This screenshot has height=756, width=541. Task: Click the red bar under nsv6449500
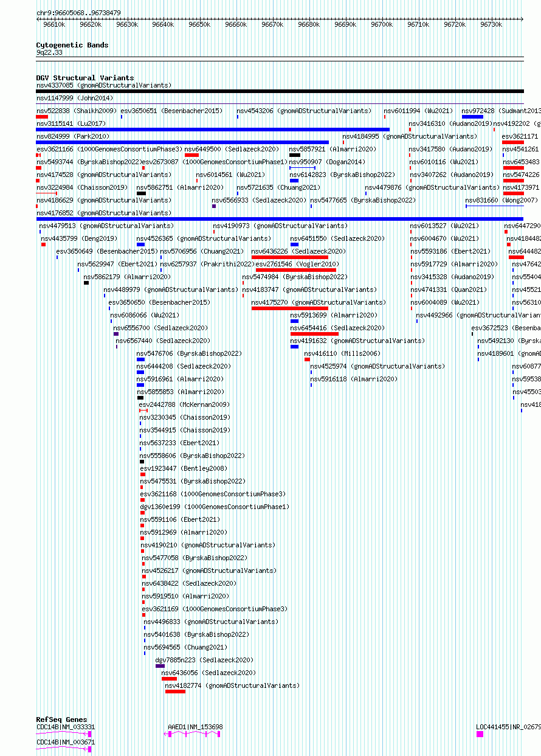191,155
